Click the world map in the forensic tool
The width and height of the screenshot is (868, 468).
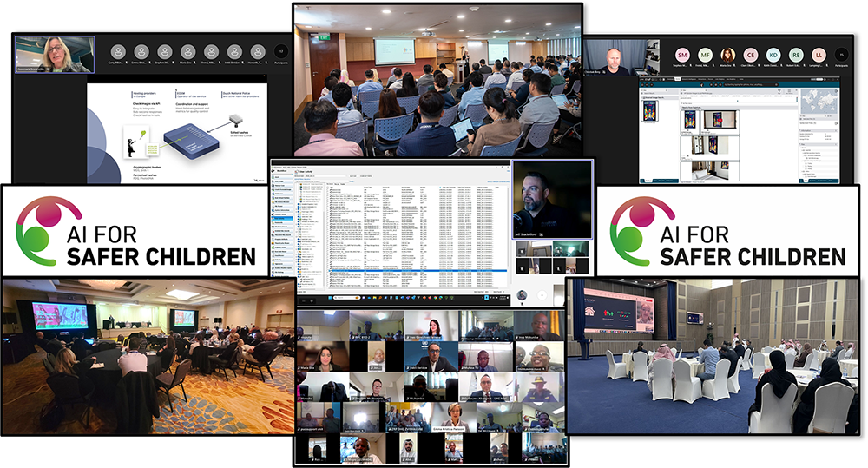[x=818, y=101]
